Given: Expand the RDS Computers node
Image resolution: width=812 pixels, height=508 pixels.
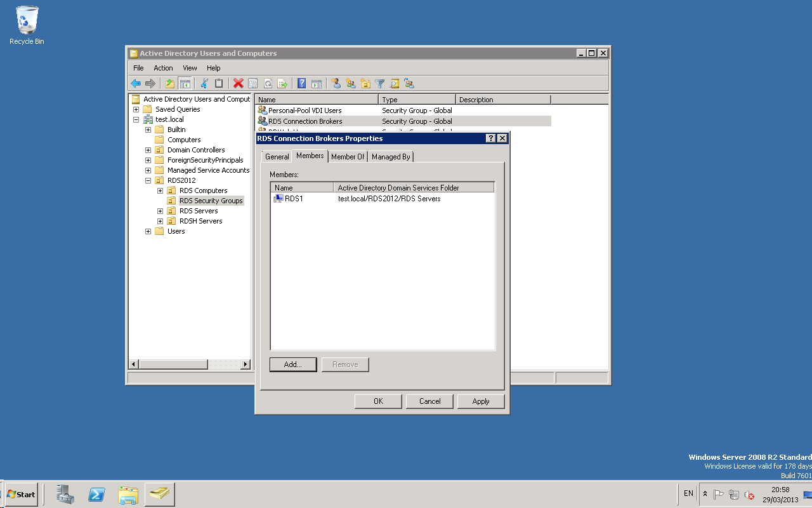Looking at the screenshot, I should coord(160,190).
